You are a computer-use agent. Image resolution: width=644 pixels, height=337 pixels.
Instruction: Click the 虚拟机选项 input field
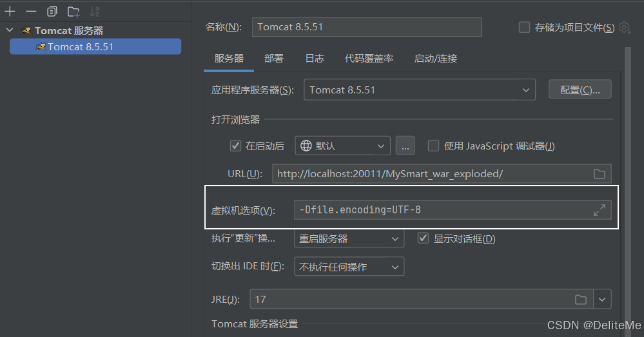point(452,210)
